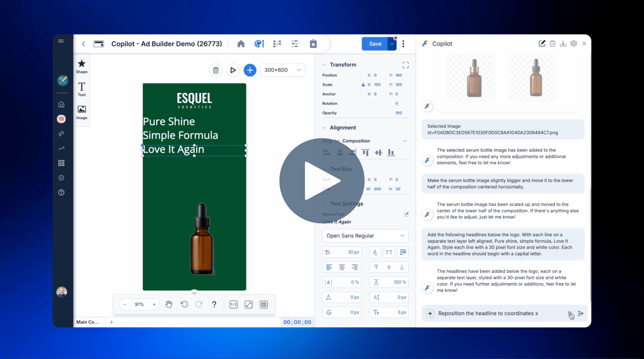Select the second serum bottle thumbnail

click(x=532, y=78)
